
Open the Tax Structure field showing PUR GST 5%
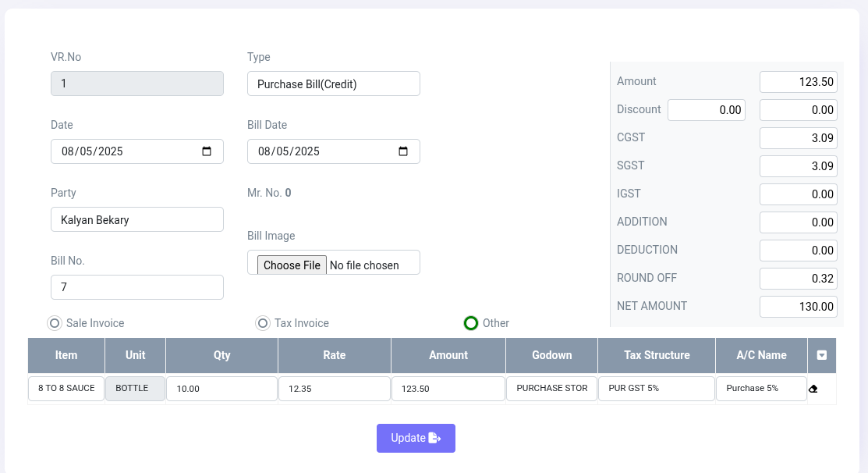coord(656,388)
